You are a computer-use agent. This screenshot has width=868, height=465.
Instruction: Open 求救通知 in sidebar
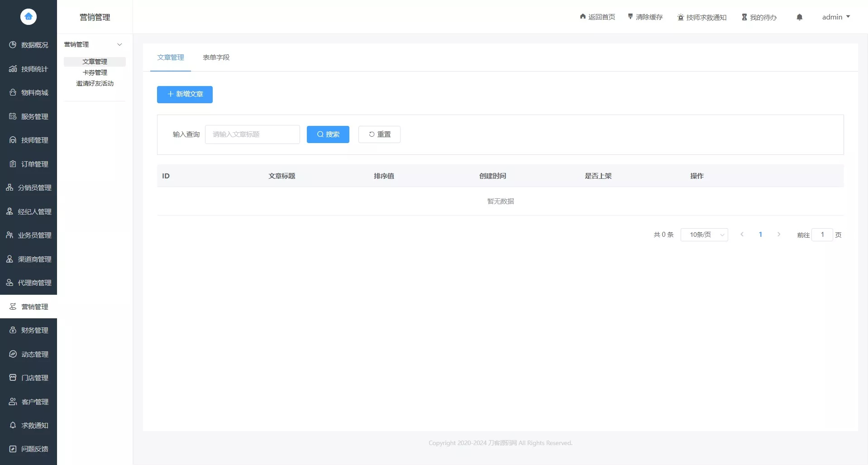coord(29,425)
